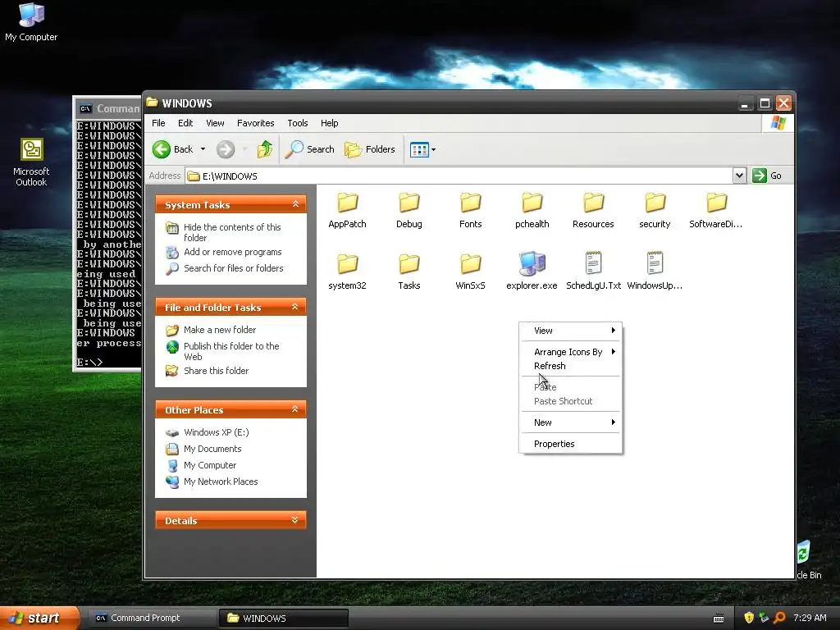This screenshot has width=840, height=630.
Task: Click the Command Prompt window title bar
Action: click(107, 108)
